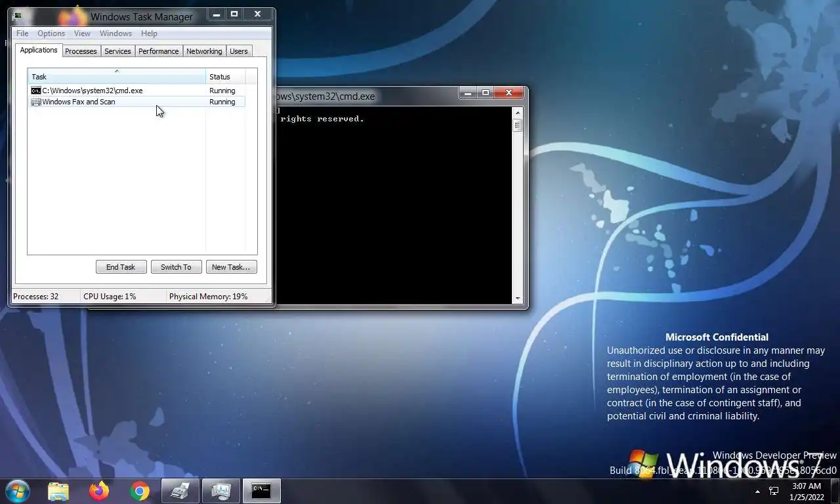Minimize the Task Manager window
This screenshot has width=840, height=504.
coord(216,14)
